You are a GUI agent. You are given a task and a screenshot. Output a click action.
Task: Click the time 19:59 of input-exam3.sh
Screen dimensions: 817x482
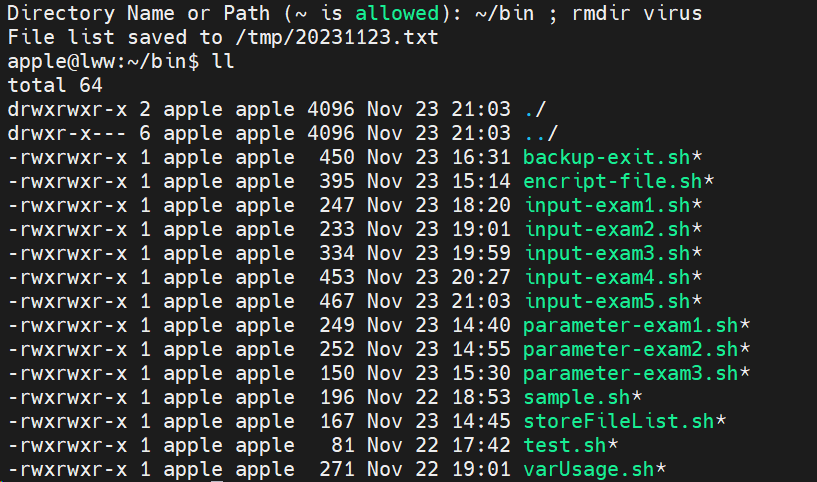481,253
